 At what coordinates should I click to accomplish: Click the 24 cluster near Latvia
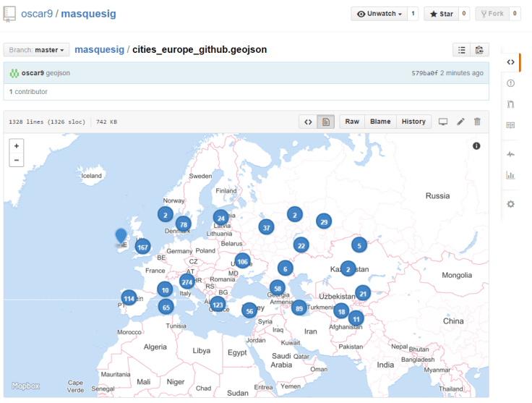[221, 218]
